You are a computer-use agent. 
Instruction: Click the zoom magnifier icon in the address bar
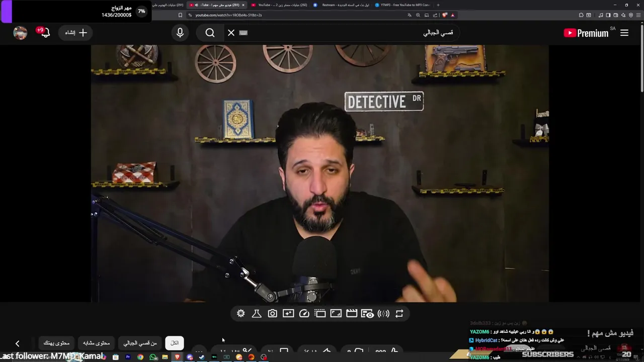coord(418,15)
